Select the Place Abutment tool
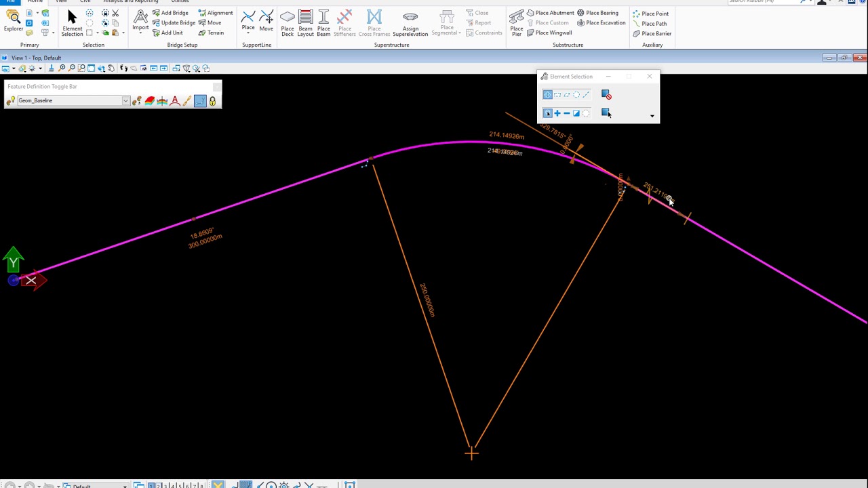This screenshot has height=488, width=868. coord(550,13)
